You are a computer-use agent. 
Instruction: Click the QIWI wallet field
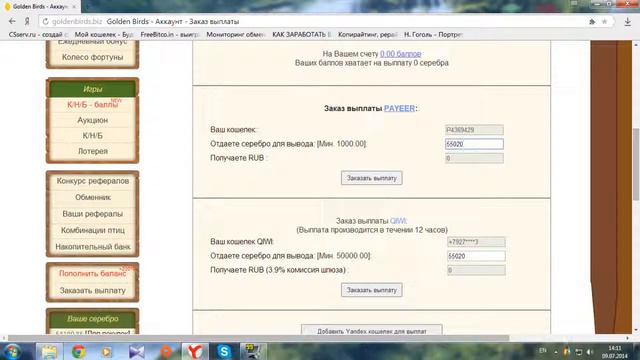(x=476, y=242)
